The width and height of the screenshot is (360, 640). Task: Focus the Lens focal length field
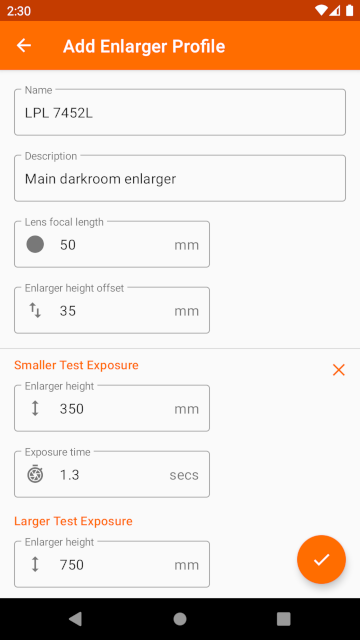112,244
